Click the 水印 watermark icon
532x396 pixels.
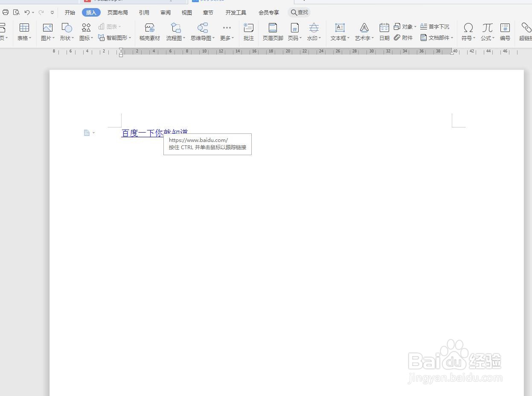314,28
